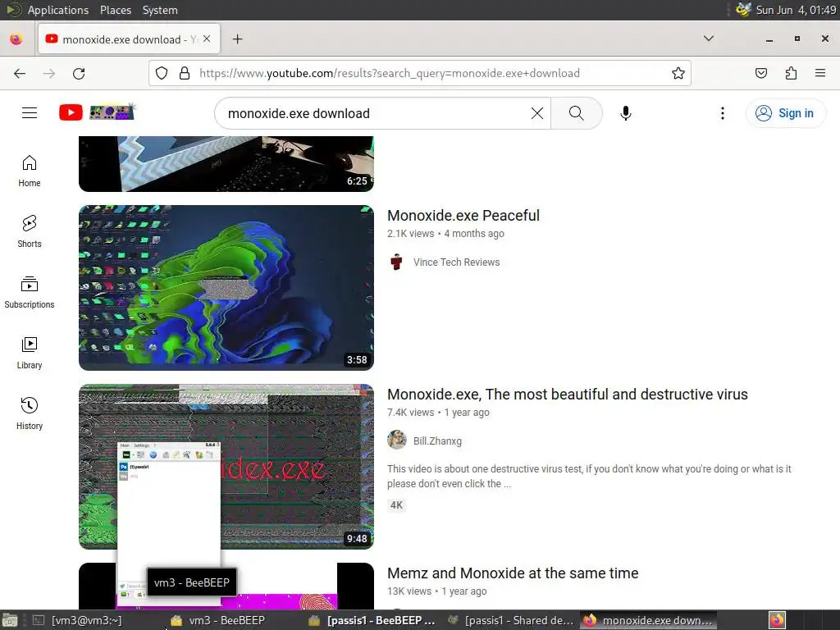Clear the search text with X
Viewport: 840px width, 630px height.
pos(536,113)
